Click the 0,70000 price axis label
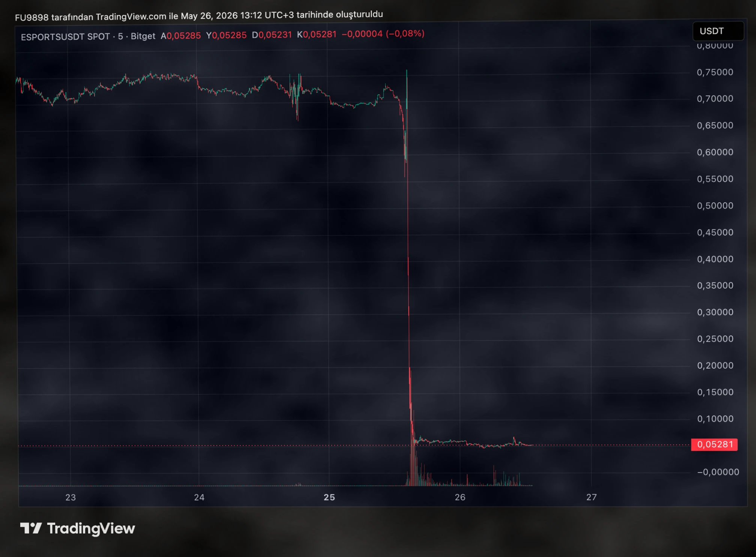 [x=715, y=99]
